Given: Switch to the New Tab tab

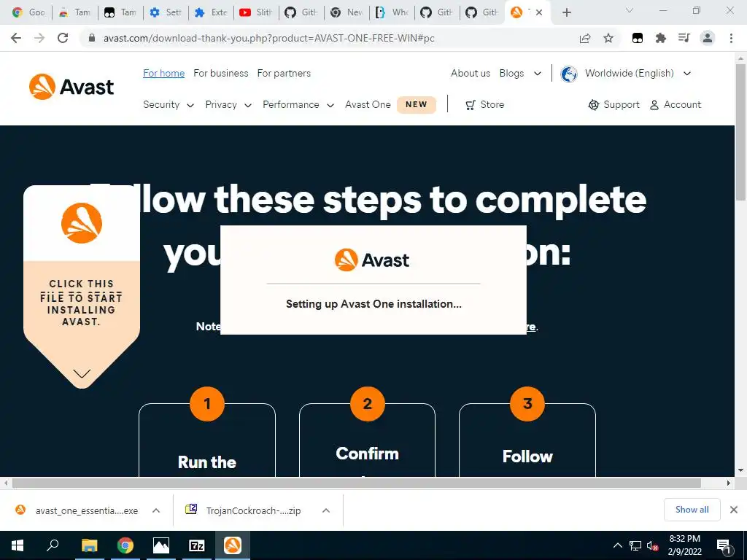Looking at the screenshot, I should point(347,12).
